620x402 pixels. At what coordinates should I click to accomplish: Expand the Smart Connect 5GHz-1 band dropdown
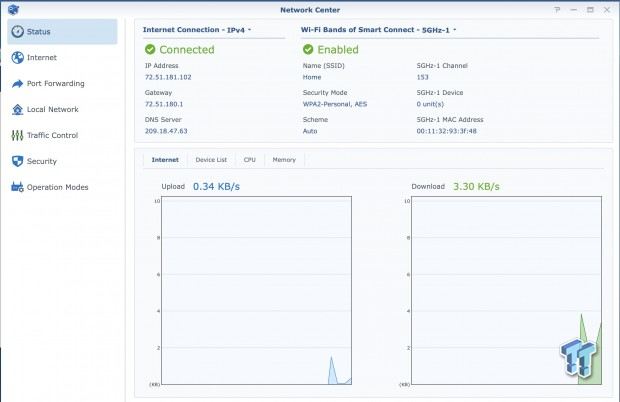point(439,30)
